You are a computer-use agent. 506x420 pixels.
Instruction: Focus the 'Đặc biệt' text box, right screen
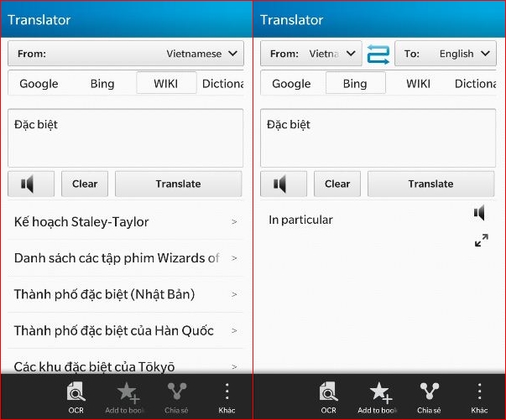click(378, 138)
